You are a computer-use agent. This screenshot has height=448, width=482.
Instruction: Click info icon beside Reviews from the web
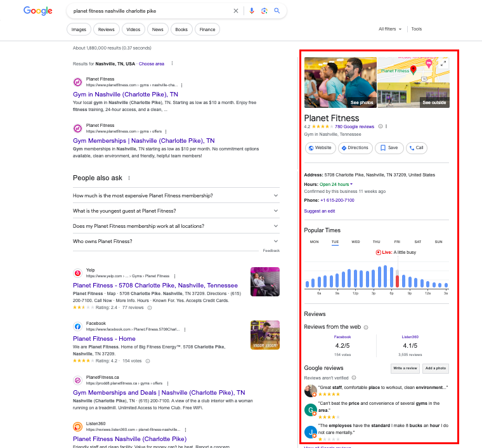[x=366, y=327]
